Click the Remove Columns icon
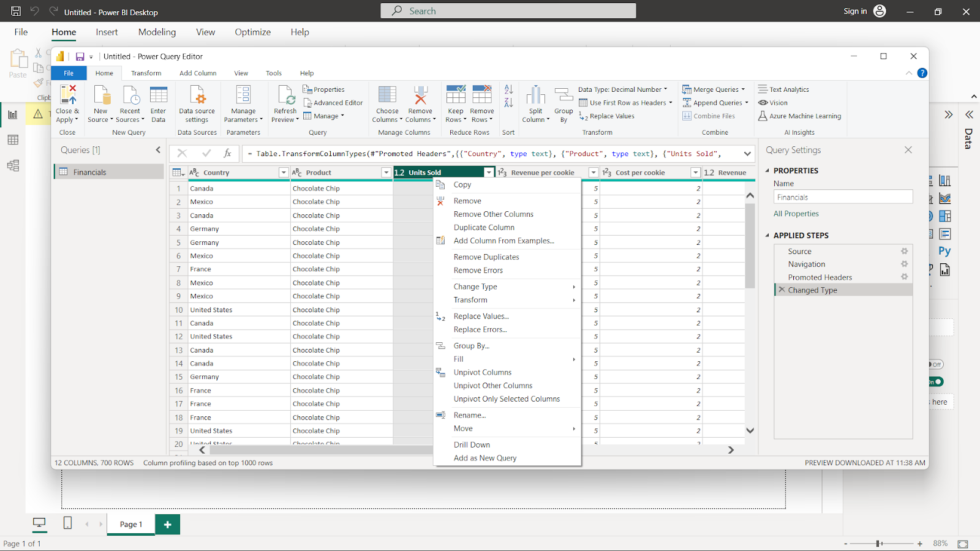Screen dimensions: 980x551 pyautogui.click(x=420, y=95)
